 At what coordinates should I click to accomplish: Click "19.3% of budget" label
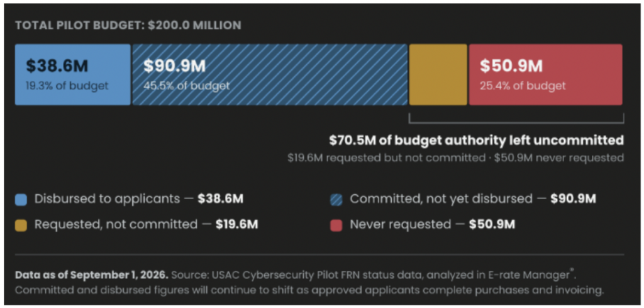(67, 86)
